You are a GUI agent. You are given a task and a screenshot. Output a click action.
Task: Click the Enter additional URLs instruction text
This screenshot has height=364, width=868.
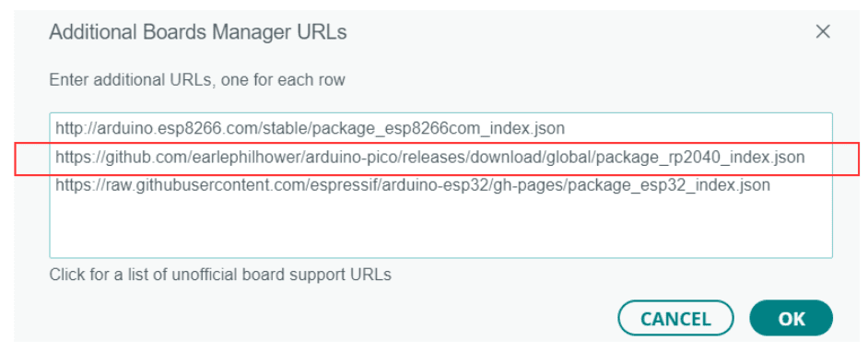click(197, 80)
